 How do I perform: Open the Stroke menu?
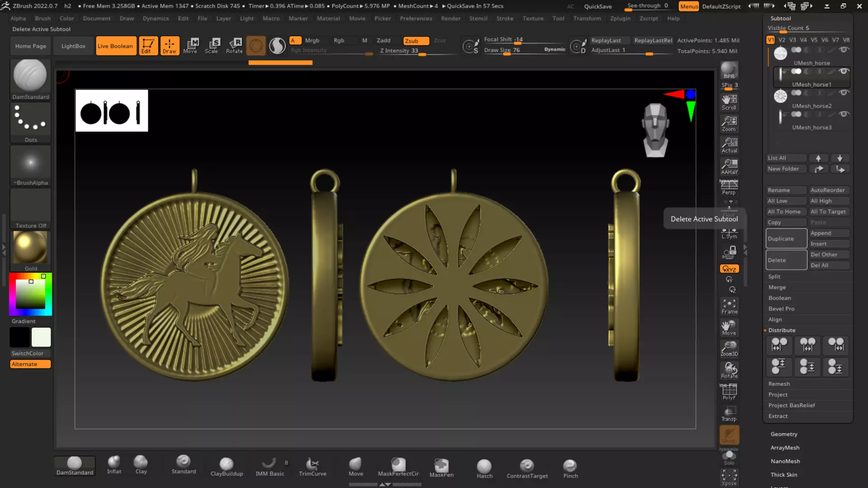tap(505, 19)
